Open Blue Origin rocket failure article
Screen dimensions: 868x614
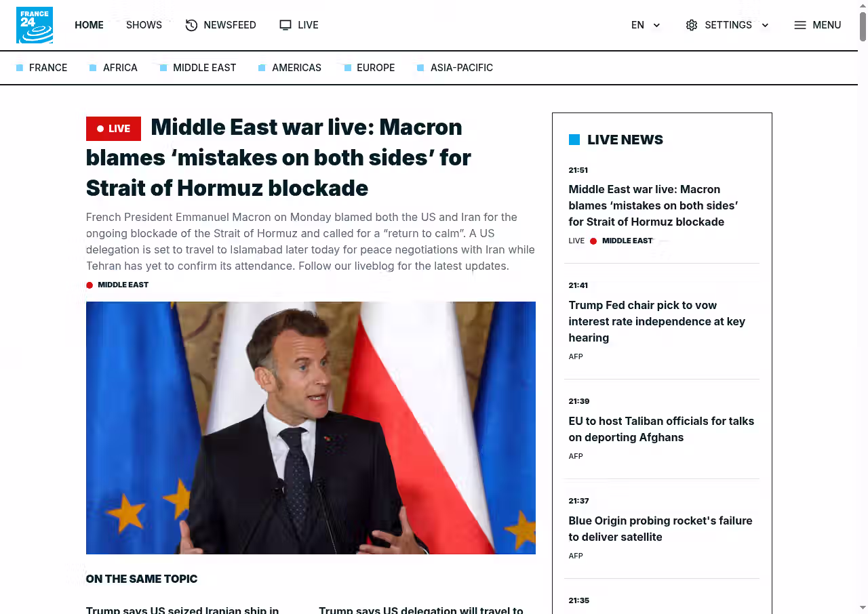[660, 529]
